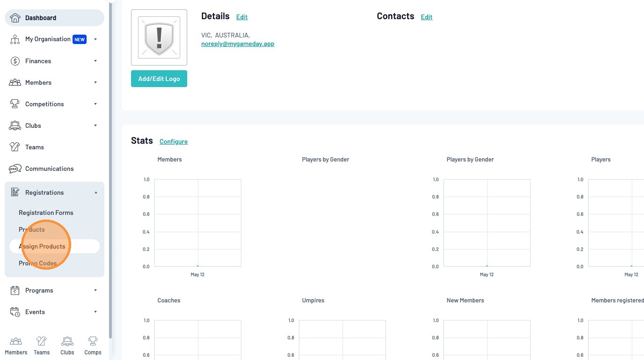Viewport: 644px width, 360px height.
Task: Click the Add/Edit Logo button
Action: (x=159, y=79)
